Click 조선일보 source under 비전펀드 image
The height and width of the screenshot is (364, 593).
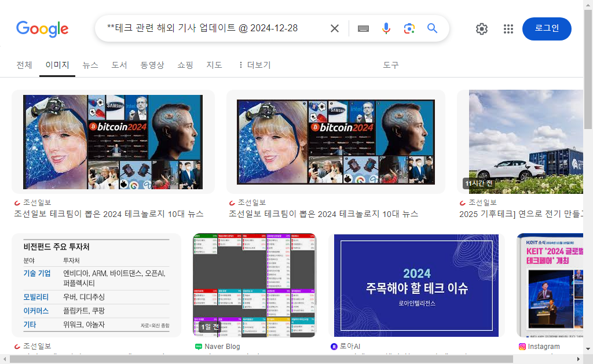coord(37,346)
